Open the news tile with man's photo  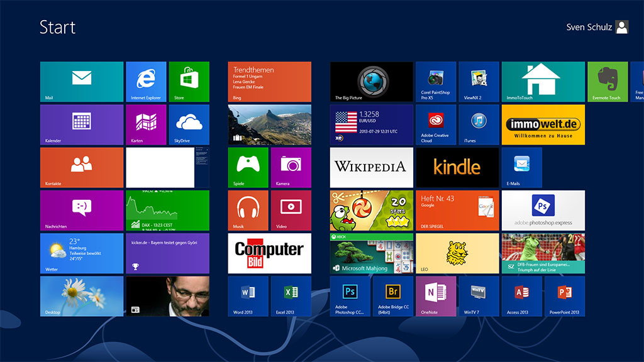[x=167, y=297]
